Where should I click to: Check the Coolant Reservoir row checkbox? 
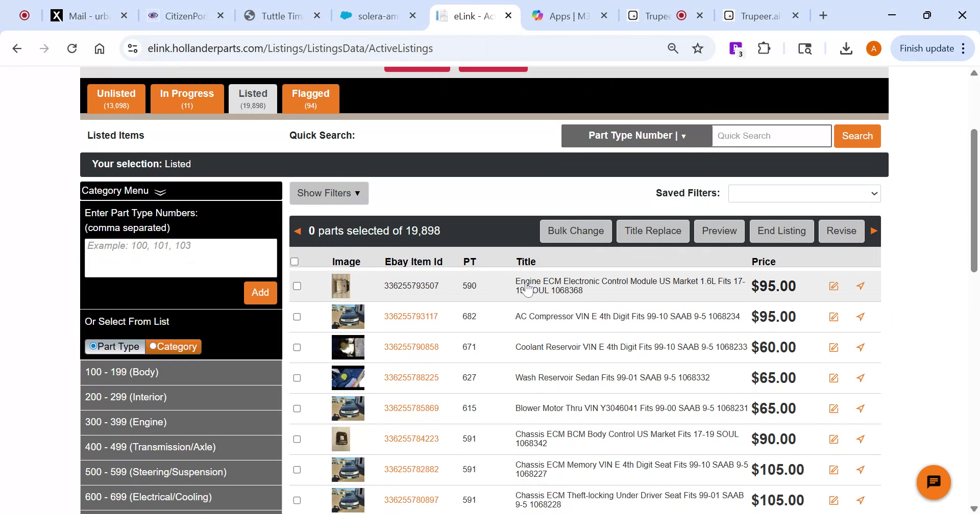click(297, 347)
